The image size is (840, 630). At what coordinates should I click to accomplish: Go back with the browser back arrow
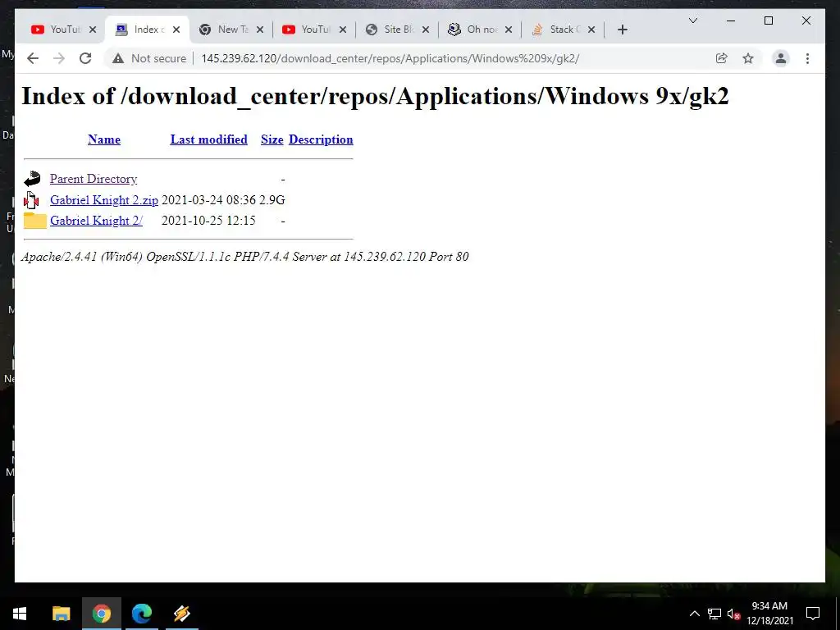[33, 58]
